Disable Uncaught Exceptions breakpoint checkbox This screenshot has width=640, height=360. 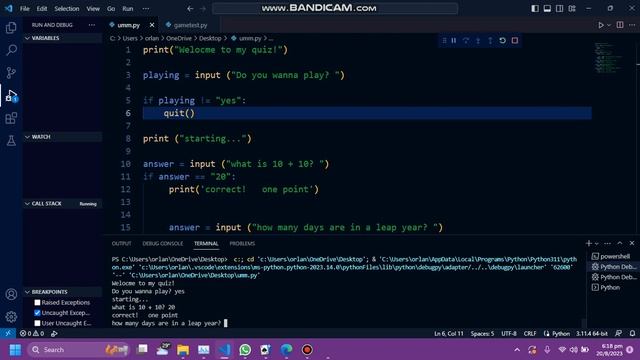[x=38, y=313]
